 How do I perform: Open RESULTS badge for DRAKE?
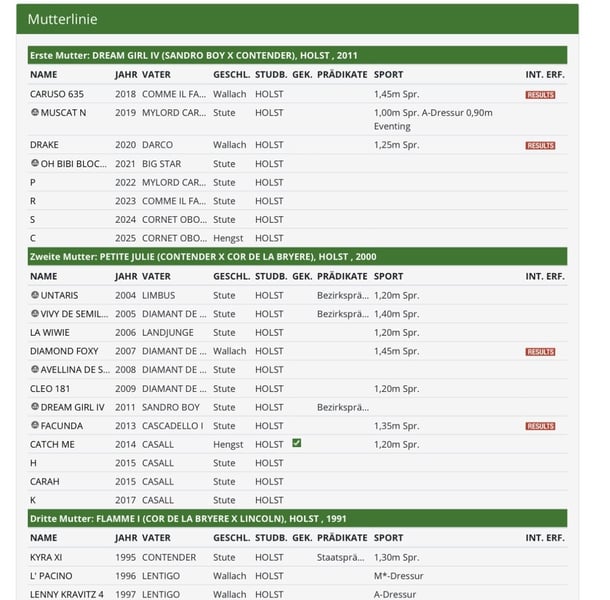tap(540, 146)
